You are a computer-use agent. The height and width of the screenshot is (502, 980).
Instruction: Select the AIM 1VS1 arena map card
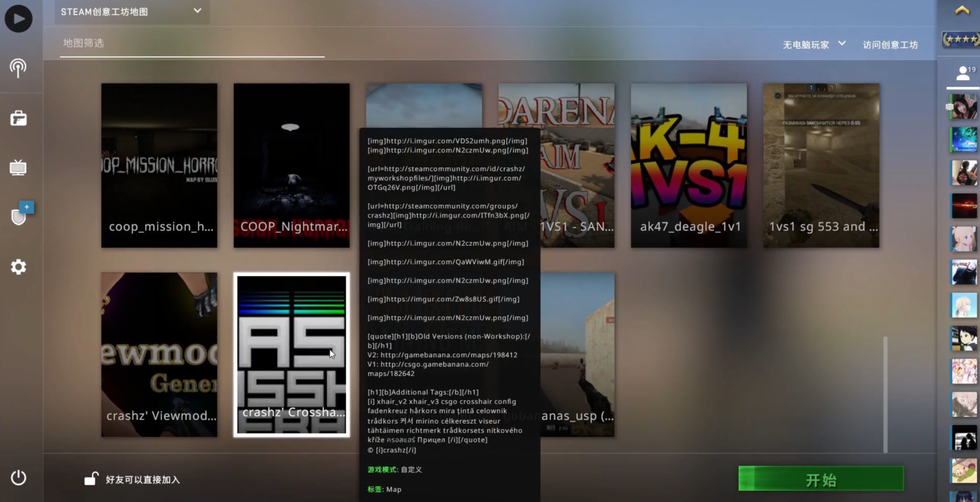tap(576, 165)
